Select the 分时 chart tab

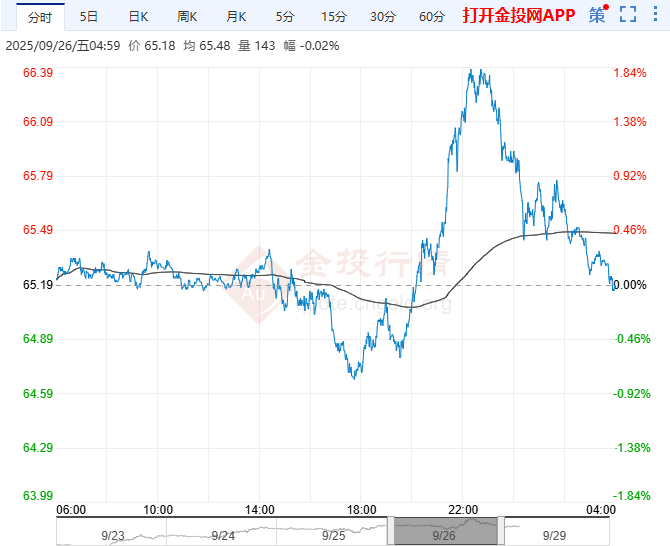point(40,17)
